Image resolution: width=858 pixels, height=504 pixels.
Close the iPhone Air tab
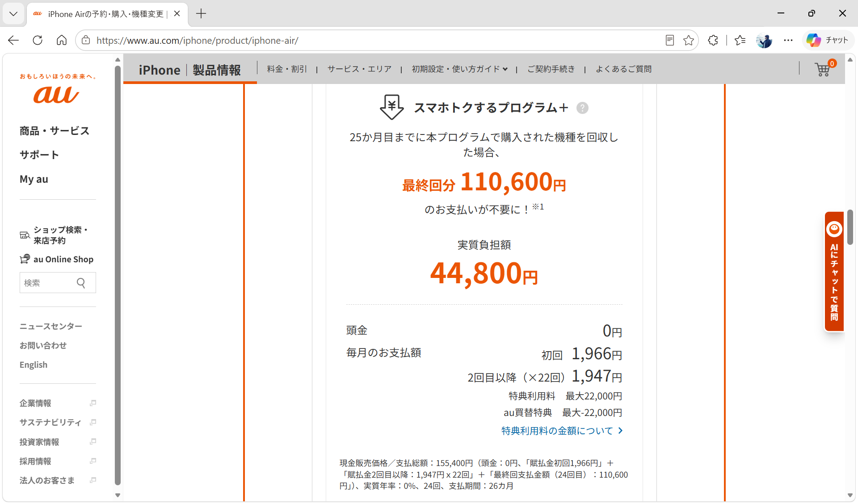point(177,14)
